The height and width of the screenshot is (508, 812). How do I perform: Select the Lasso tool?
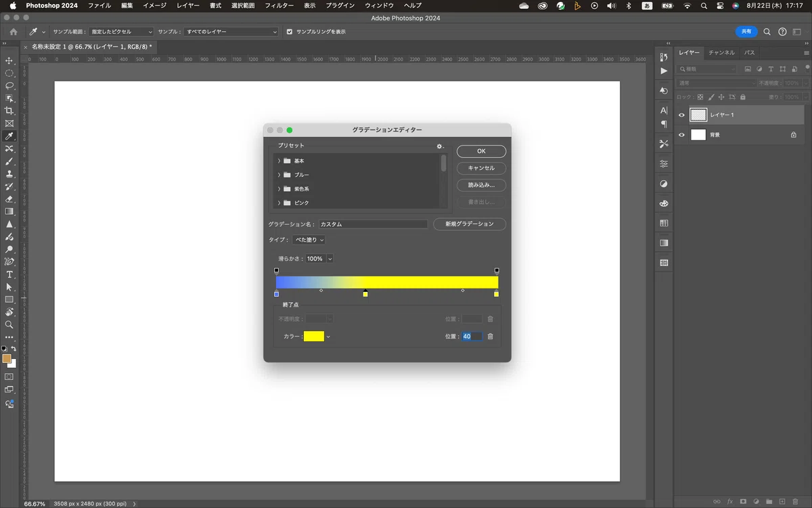point(9,85)
